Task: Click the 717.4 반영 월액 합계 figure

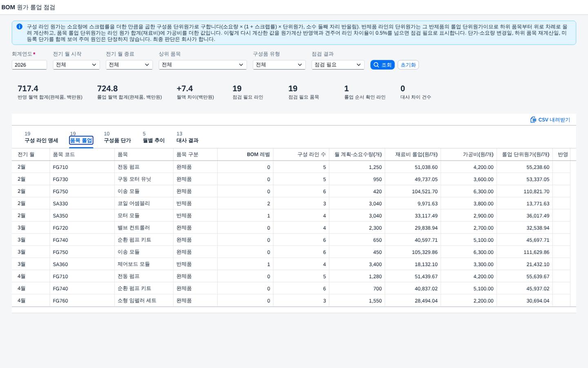Action: click(28, 89)
